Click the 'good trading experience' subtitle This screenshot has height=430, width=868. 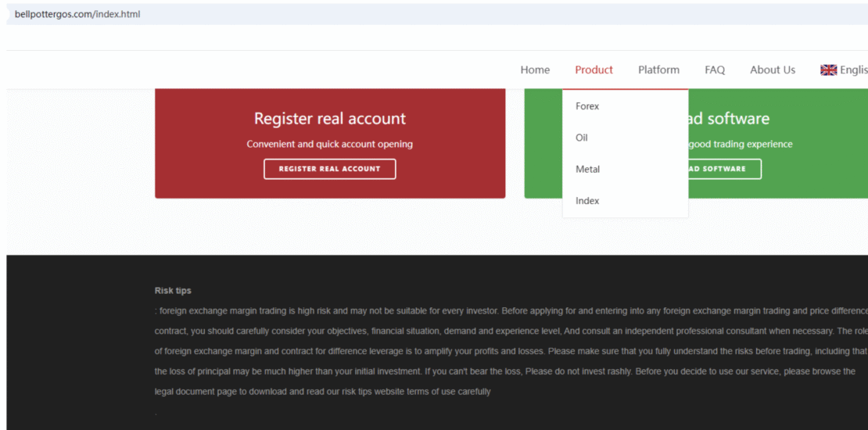741,144
